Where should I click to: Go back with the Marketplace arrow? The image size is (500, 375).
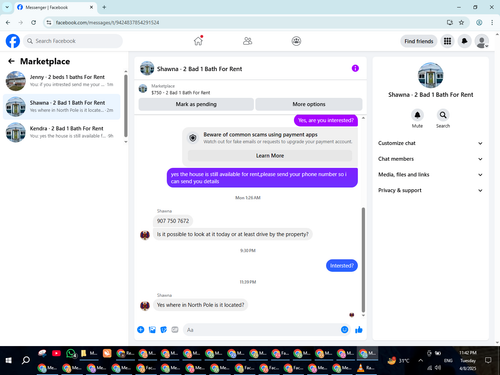[x=11, y=61]
